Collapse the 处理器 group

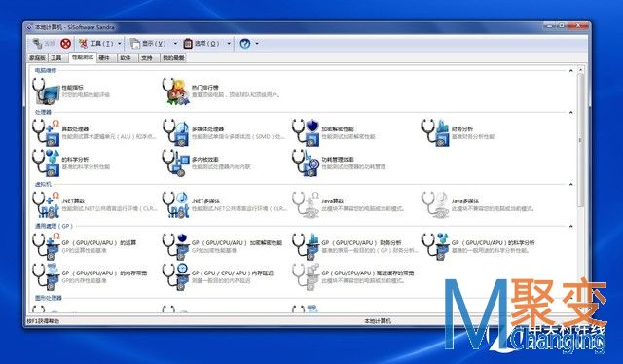point(571,113)
